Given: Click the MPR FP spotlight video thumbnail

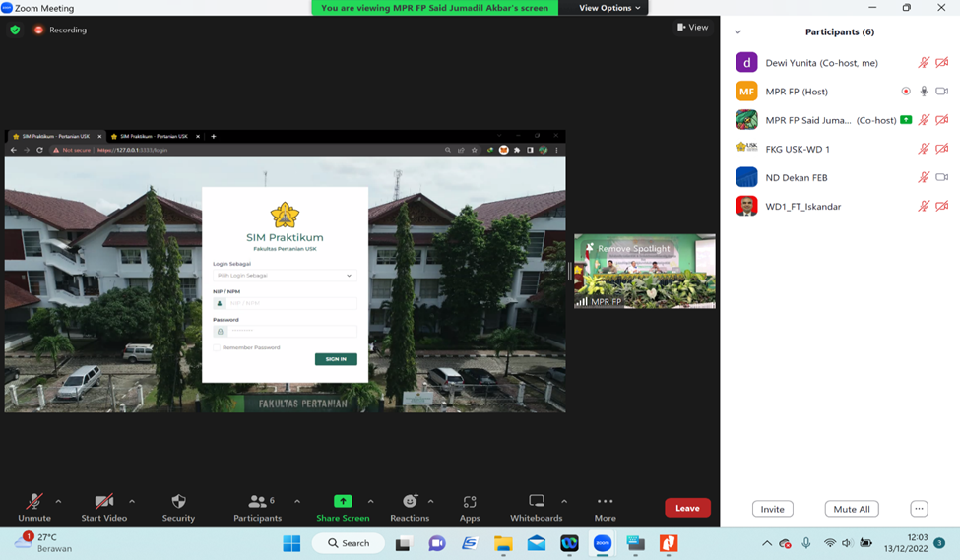Looking at the screenshot, I should tap(645, 271).
